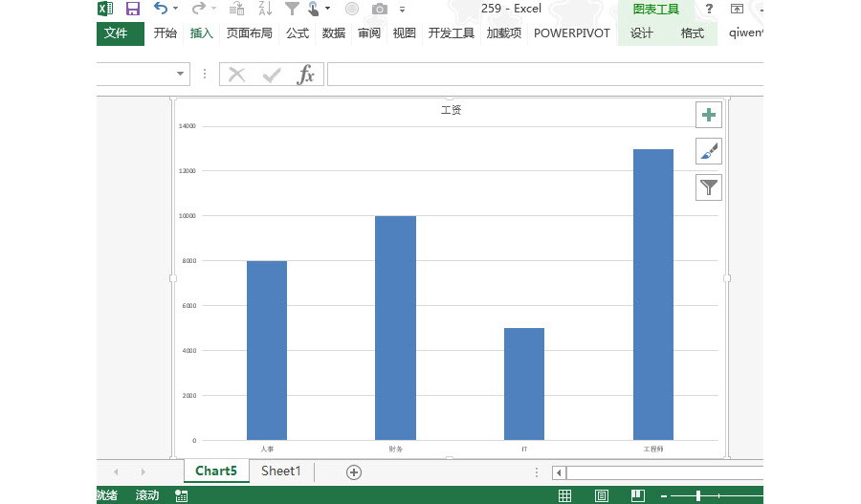Image resolution: width=861 pixels, height=504 pixels.
Task: Click the redo arrow icon
Action: 199,8
